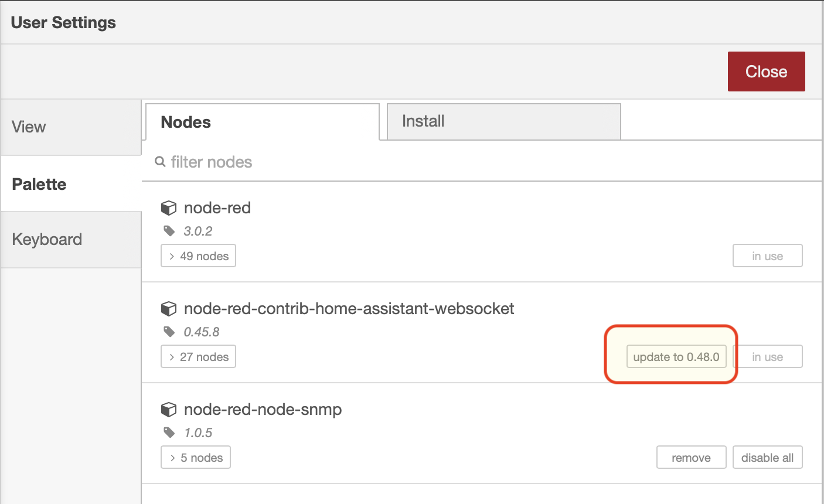Click the node-red-node-snmp package cube icon
Image resolution: width=824 pixels, height=504 pixels.
(x=169, y=410)
